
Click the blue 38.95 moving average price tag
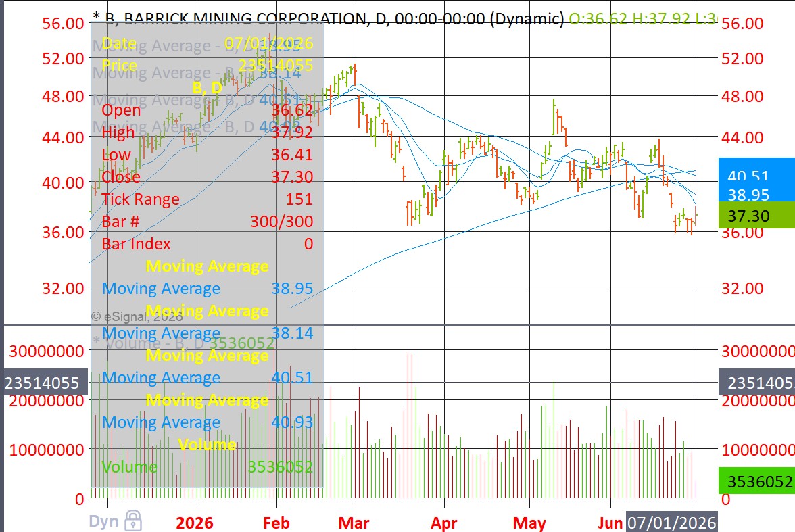(756, 194)
